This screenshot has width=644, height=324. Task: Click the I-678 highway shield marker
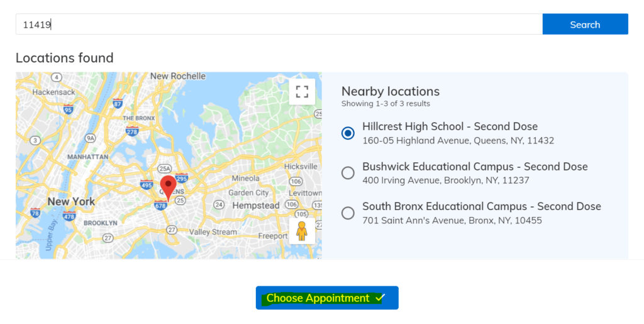(160, 204)
